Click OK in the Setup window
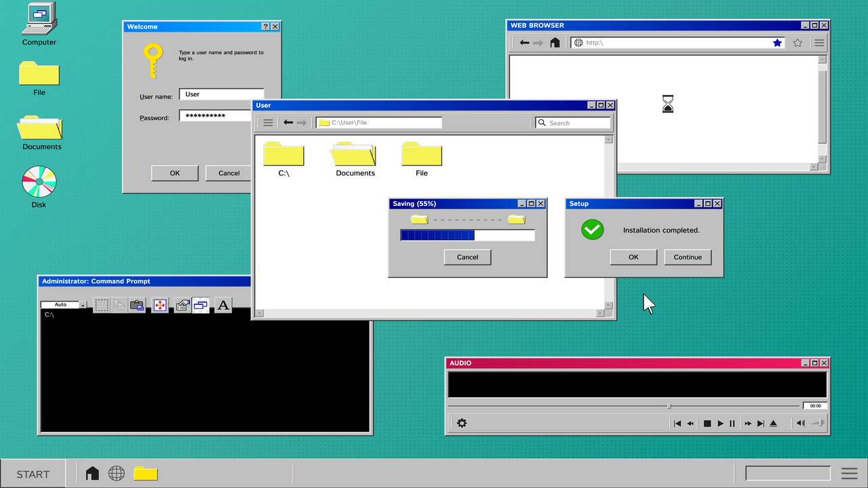868x488 pixels. tap(633, 257)
